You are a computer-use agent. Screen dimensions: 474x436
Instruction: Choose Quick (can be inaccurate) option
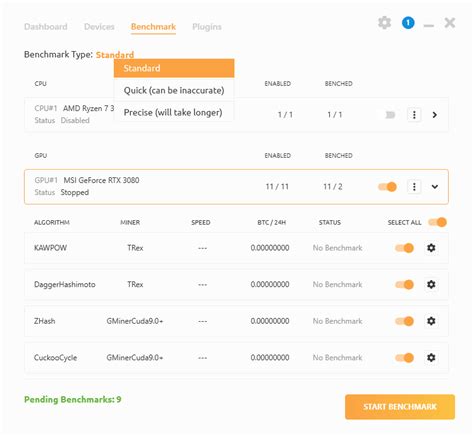(174, 90)
